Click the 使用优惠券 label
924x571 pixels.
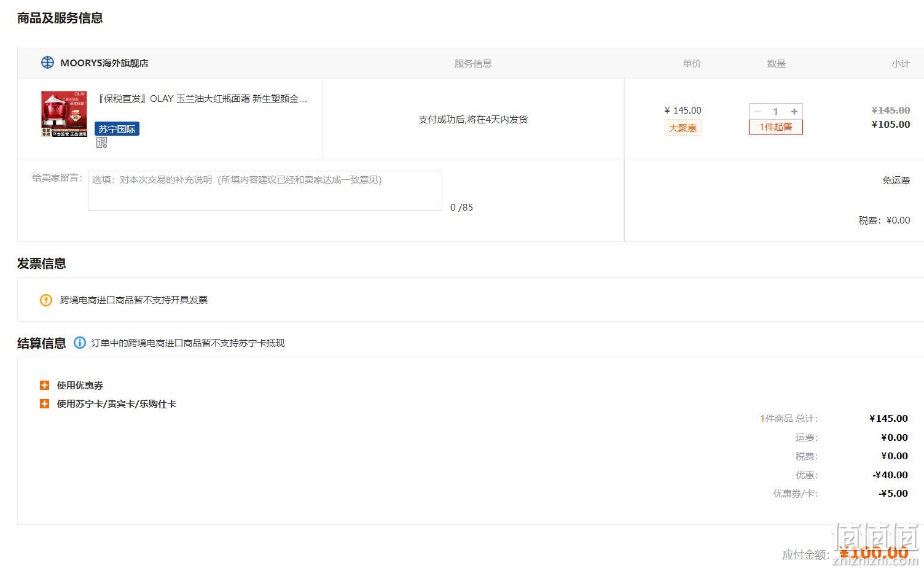(x=80, y=386)
